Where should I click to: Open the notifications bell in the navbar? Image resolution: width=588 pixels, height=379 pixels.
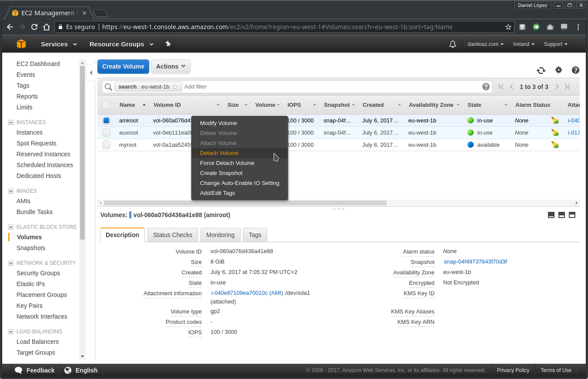point(452,44)
